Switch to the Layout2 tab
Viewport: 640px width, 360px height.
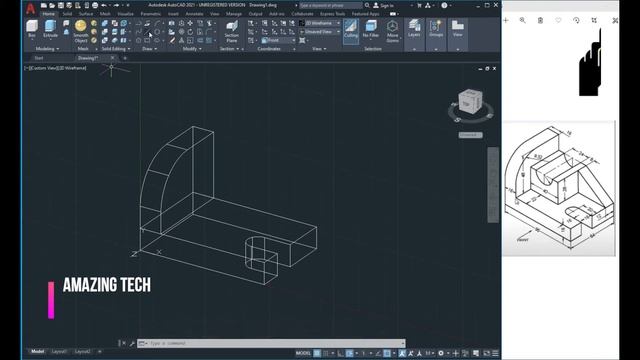[82, 351]
